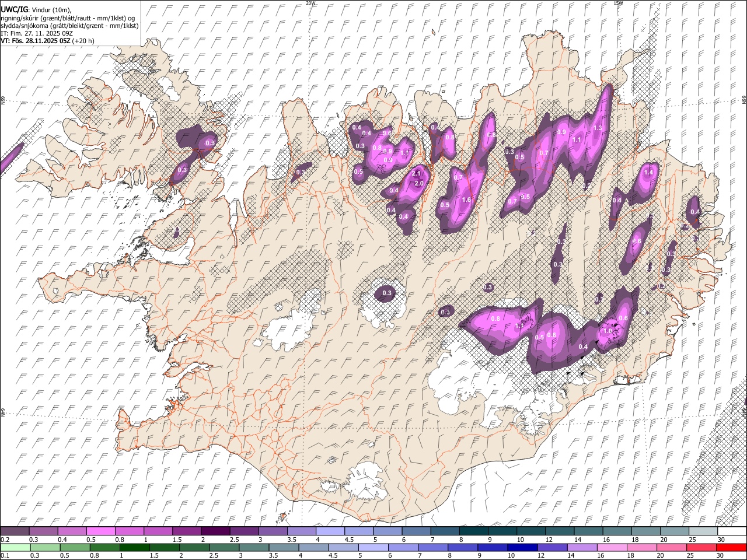Click the "20W" longitude label
Screen dimensions: 747x560
pyautogui.click(x=310, y=3)
